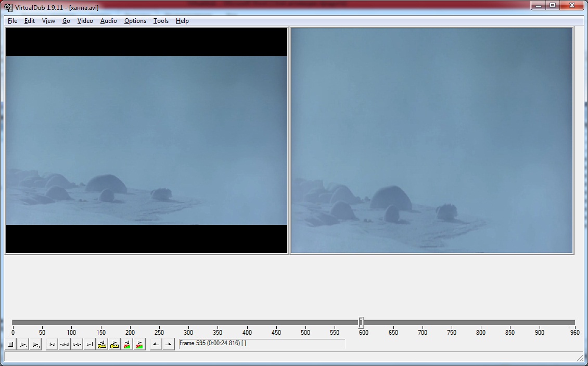Click the Stop playback button
This screenshot has height=366, width=588.
(x=11, y=344)
